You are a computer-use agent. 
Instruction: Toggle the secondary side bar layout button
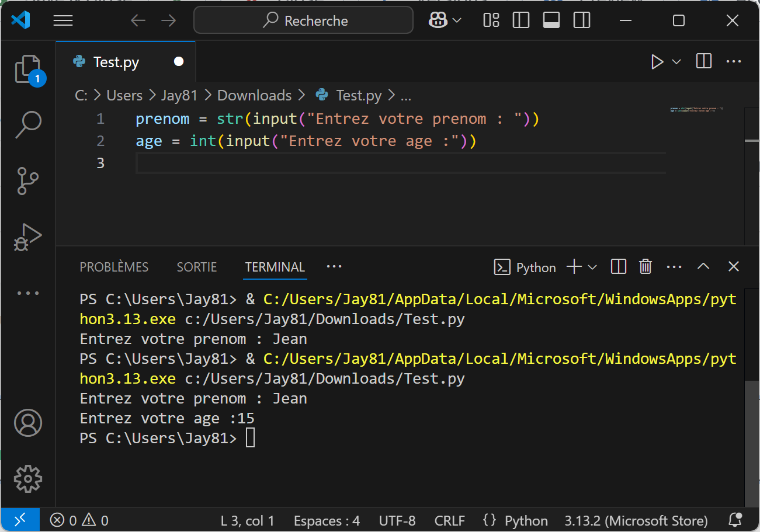pos(582,21)
